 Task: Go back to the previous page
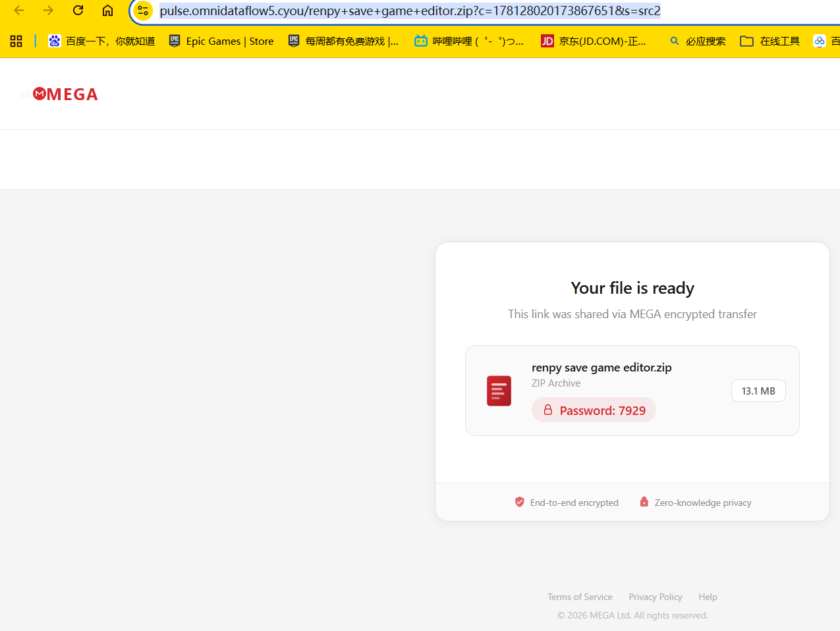[x=19, y=11]
